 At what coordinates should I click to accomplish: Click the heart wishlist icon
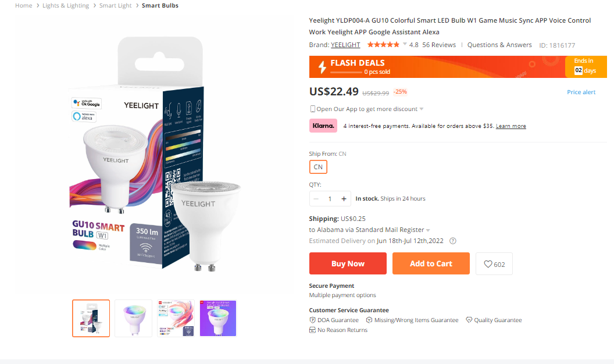pyautogui.click(x=488, y=264)
